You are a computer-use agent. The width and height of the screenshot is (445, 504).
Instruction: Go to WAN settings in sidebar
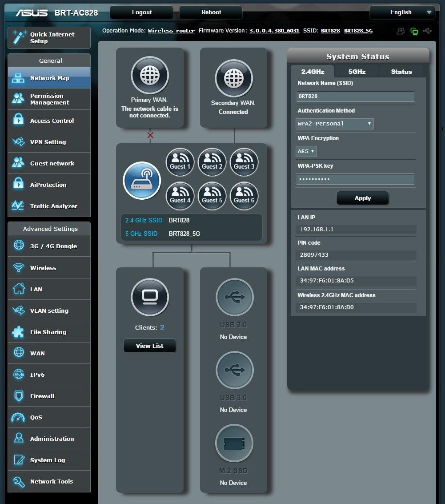49,353
